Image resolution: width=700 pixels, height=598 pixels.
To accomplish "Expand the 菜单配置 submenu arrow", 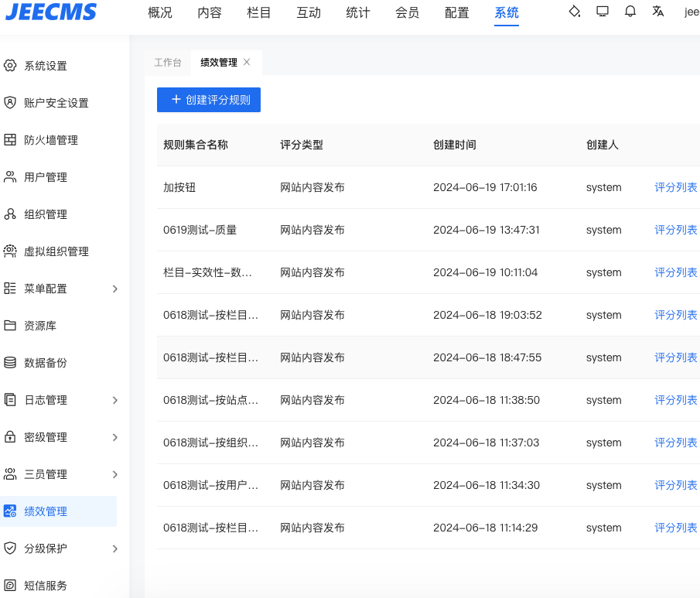I will [x=115, y=289].
